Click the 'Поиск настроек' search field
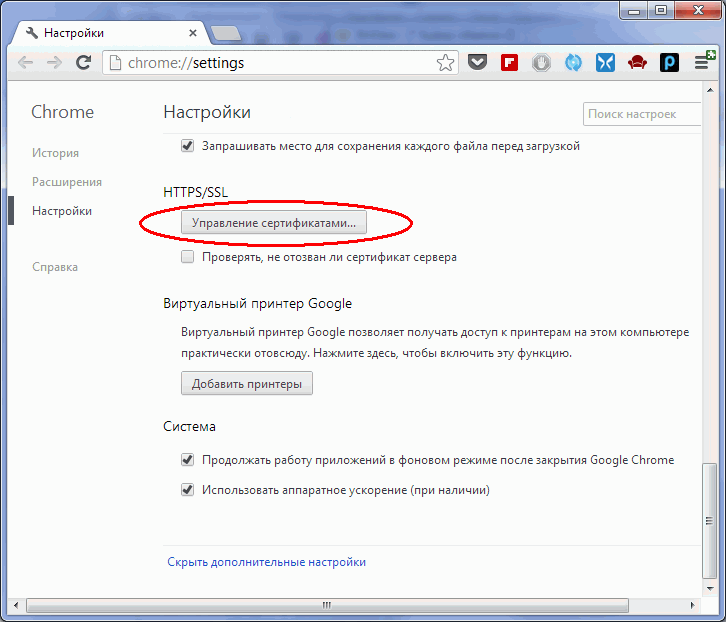Image resolution: width=726 pixels, height=622 pixels. 644,114
